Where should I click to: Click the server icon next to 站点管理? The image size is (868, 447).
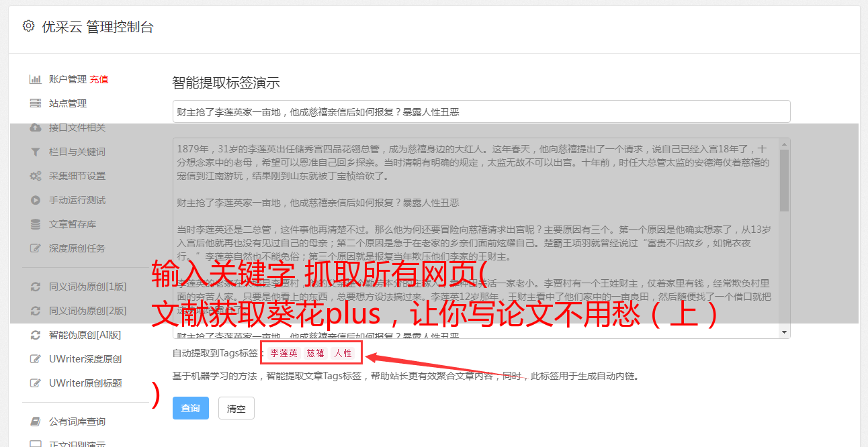pos(36,103)
